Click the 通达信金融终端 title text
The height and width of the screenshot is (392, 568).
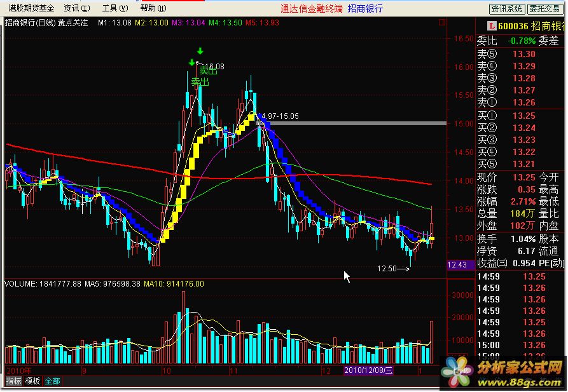[x=312, y=9]
